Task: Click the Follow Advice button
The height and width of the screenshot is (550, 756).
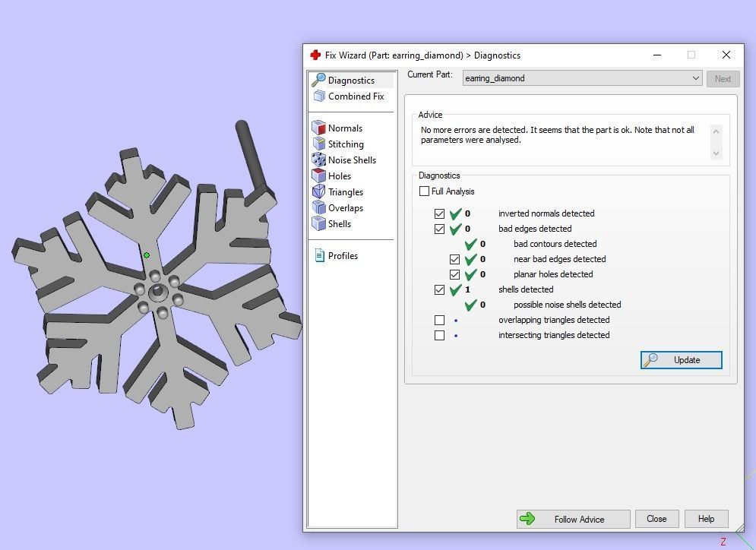Action: coord(573,519)
